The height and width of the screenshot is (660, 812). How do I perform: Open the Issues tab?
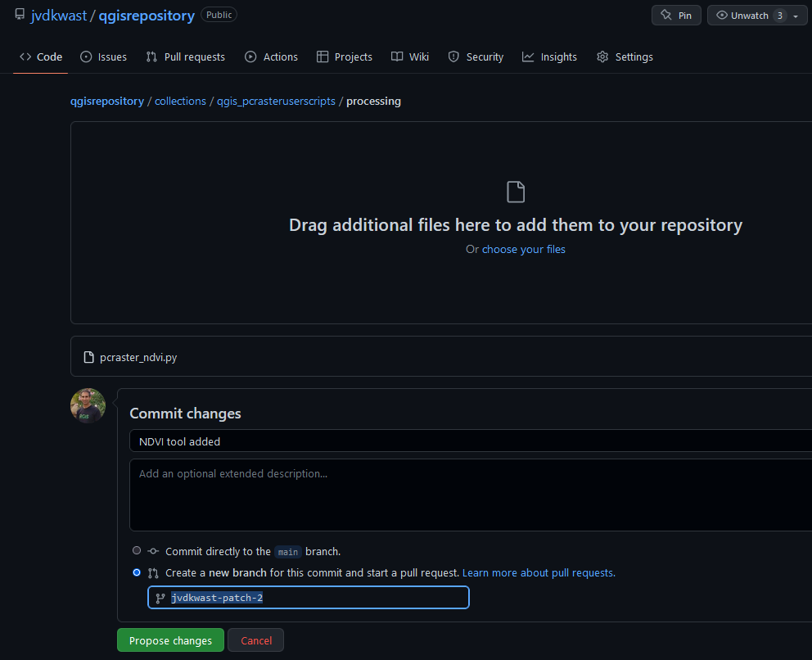tap(103, 57)
